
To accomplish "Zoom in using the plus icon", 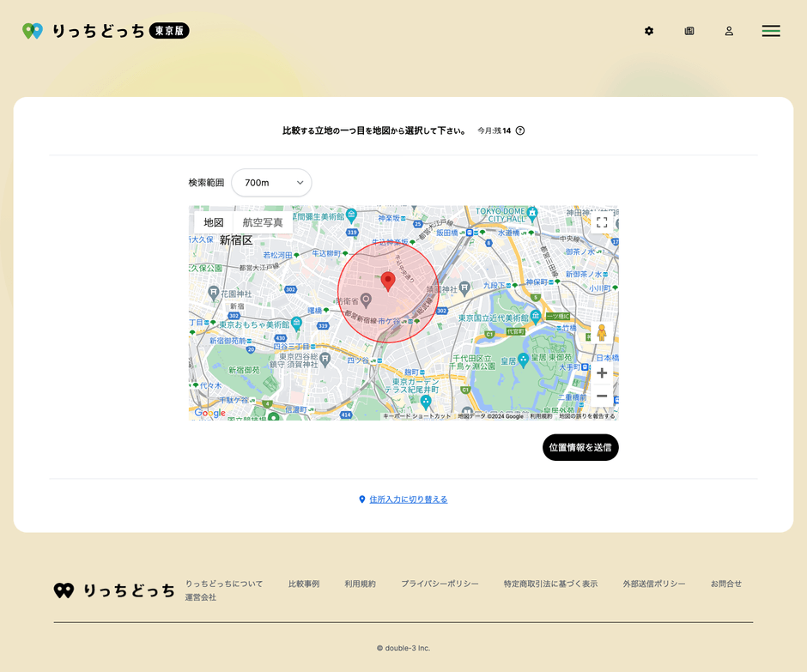I will pos(602,372).
